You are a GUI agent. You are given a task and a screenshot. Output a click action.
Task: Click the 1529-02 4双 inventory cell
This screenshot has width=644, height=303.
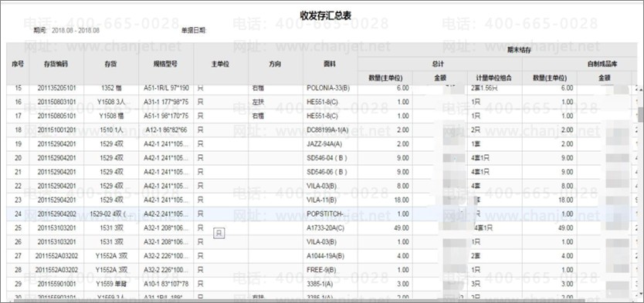tap(111, 214)
